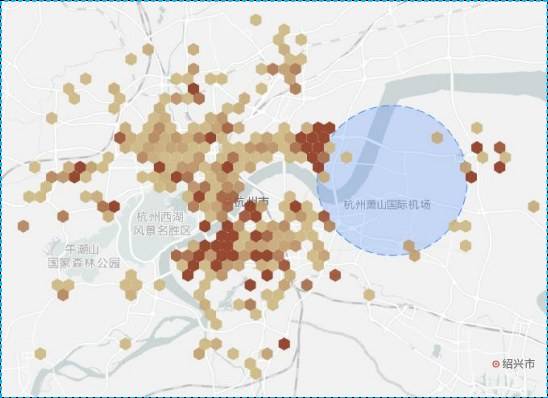Click the topmost isolated tan hexagon
Image resolution: width=548 pixels, height=398 pixels.
[x=256, y=20]
